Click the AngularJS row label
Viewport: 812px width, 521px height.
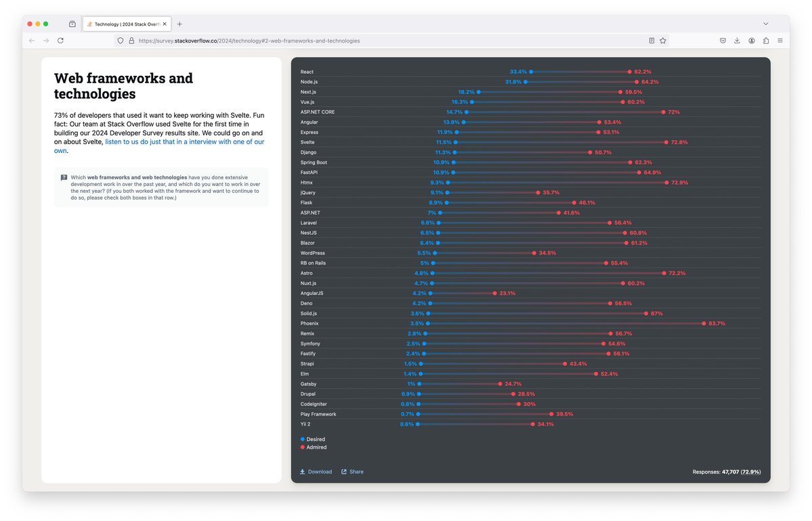tap(312, 294)
